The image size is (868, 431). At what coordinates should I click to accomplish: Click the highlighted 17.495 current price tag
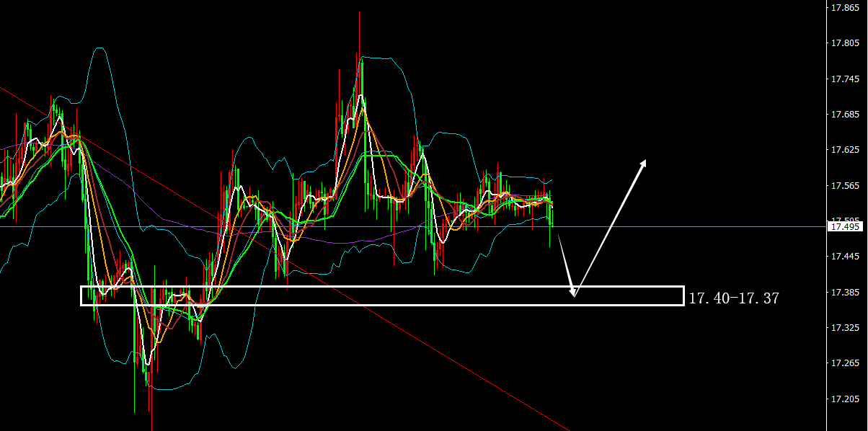844,227
